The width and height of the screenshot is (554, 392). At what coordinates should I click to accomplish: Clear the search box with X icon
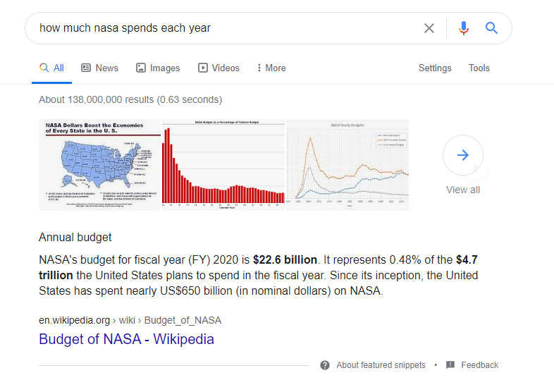[x=429, y=28]
